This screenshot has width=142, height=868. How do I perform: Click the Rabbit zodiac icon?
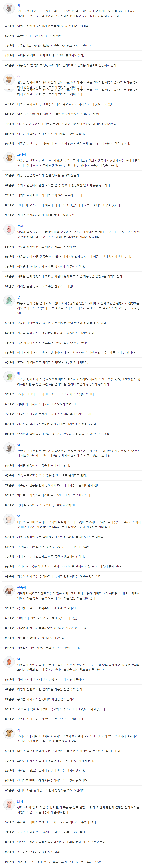tap(9, 229)
